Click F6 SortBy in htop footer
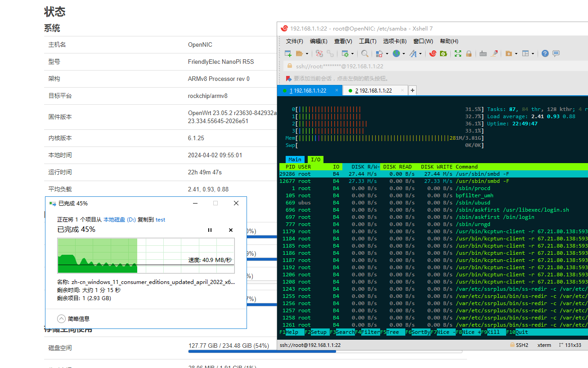This screenshot has width=588, height=368. (418, 332)
